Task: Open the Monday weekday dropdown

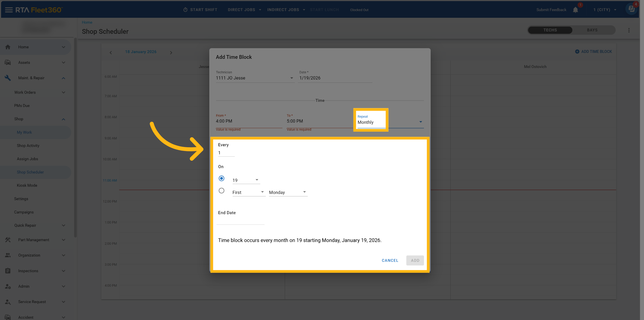Action: click(288, 192)
